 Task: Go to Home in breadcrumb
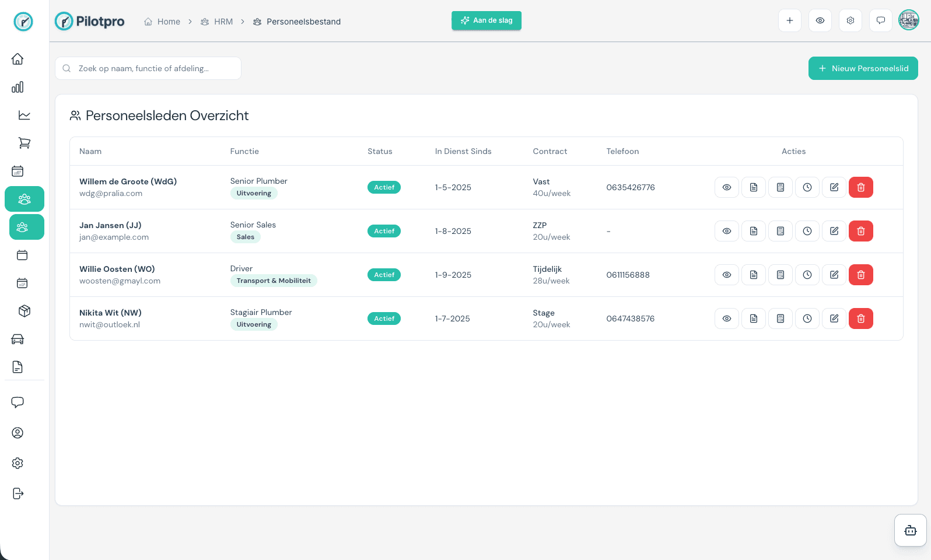[163, 22]
